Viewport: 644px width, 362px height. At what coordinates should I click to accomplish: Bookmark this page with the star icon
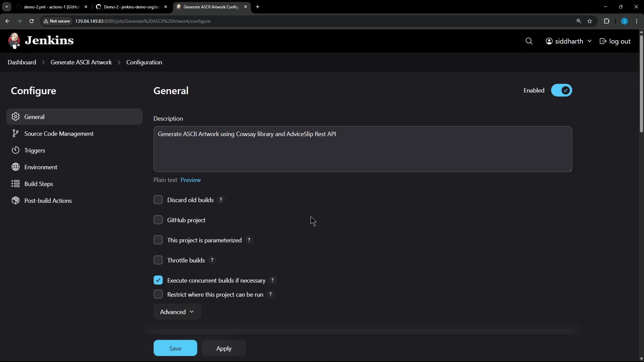tap(590, 21)
